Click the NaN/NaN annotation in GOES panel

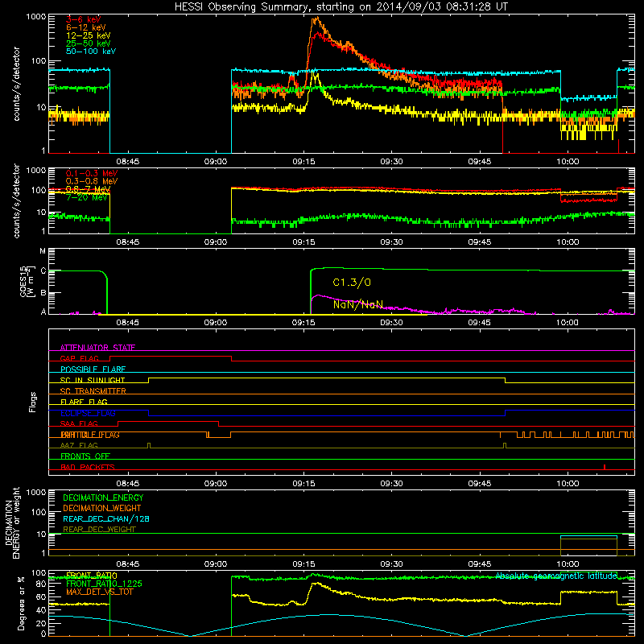tap(358, 304)
